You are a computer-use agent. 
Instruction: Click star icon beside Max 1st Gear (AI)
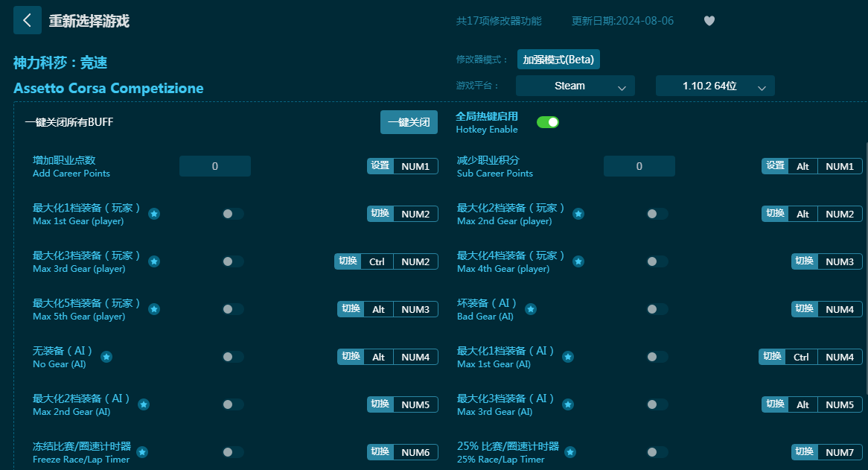point(568,357)
